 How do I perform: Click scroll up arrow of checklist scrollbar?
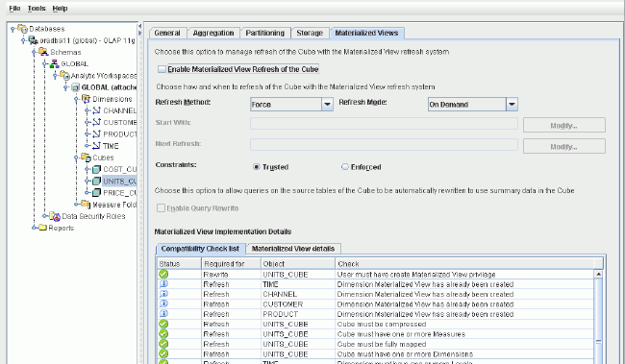click(598, 274)
